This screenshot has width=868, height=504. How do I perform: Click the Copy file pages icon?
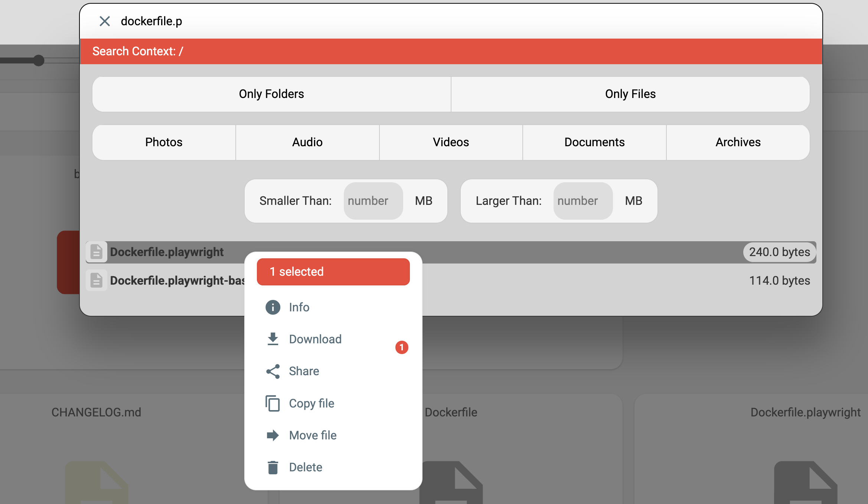(273, 403)
